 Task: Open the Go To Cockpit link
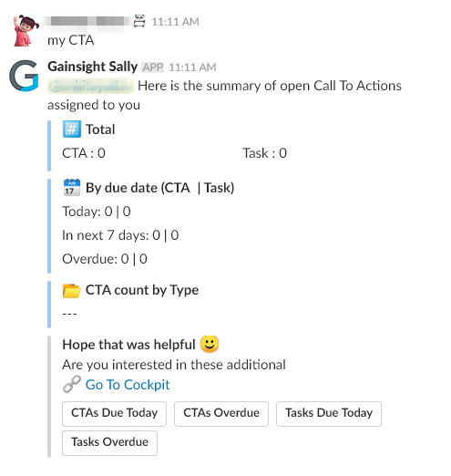(x=128, y=385)
